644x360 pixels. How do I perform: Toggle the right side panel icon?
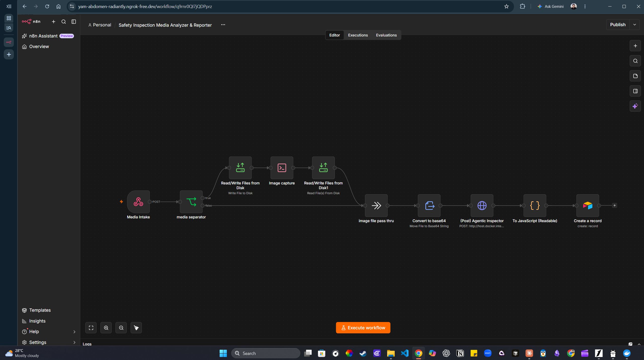point(635,91)
